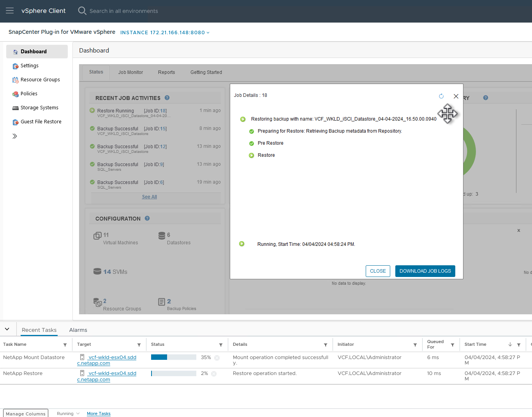Screen dimensions: 532x417
Task: Collapse the Recent Tasks bottom panel
Action: [7, 329]
